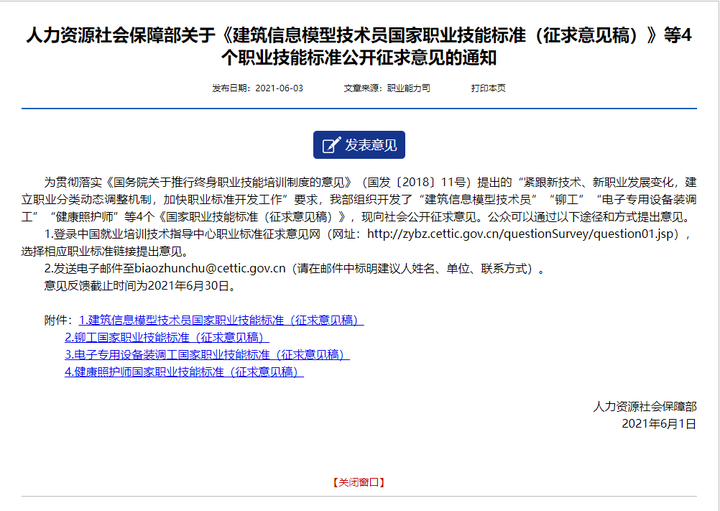Click the pencil icon in 发表意见 button
Viewport: 720px width, 511px height.
click(x=331, y=145)
